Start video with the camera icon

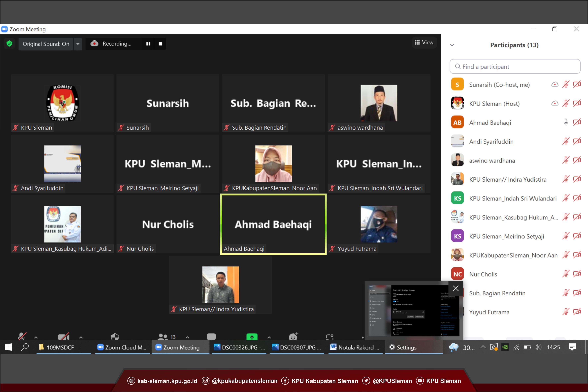pos(64,337)
